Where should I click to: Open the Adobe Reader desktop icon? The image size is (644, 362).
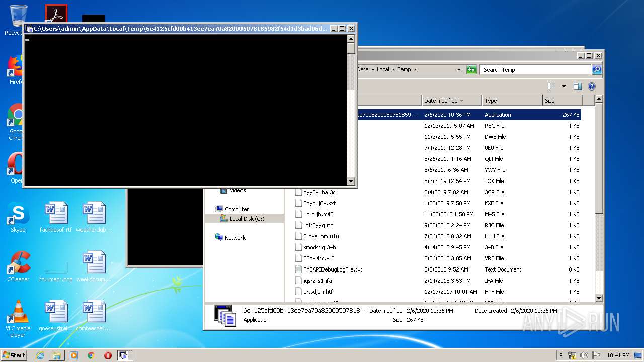(x=56, y=13)
